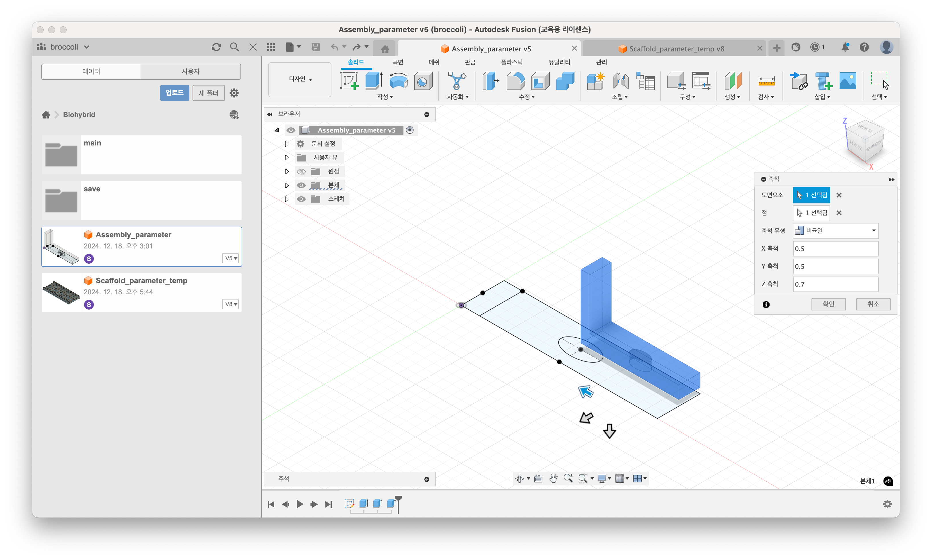
Task: Select the Press Pull tool
Action: [x=491, y=81]
